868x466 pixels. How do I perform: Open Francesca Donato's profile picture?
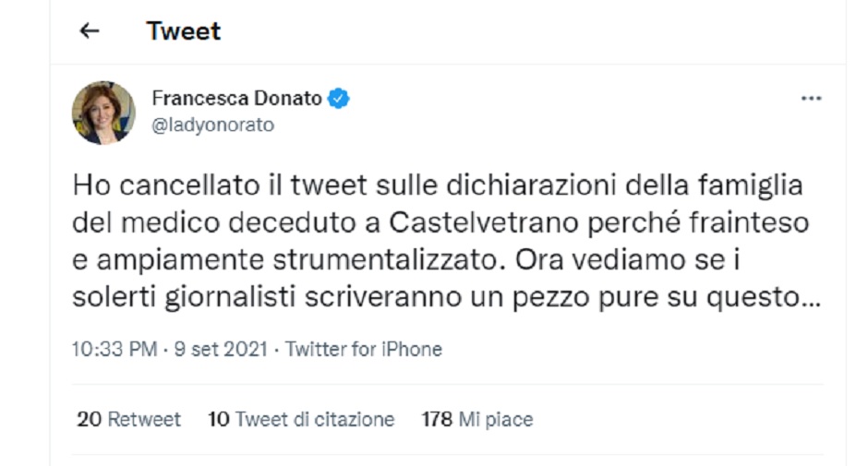point(103,113)
